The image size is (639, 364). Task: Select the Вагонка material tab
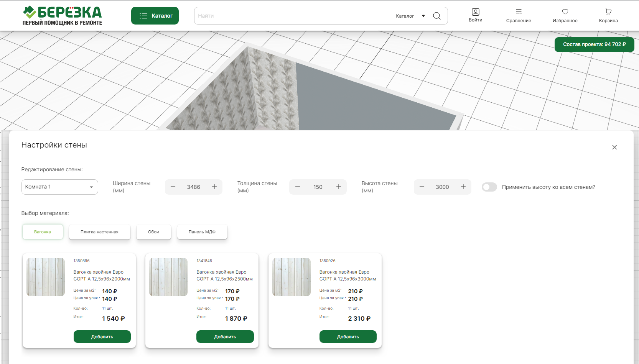coord(43,232)
